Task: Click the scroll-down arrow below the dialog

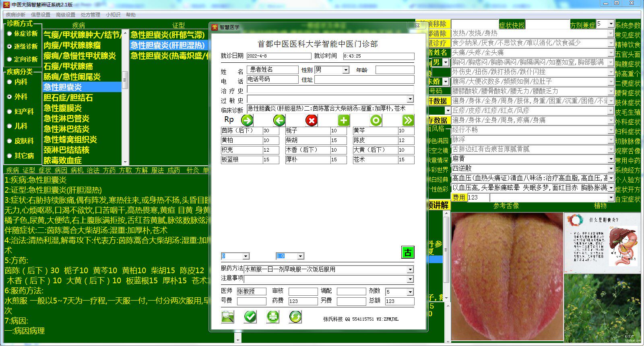Action: click(x=238, y=340)
